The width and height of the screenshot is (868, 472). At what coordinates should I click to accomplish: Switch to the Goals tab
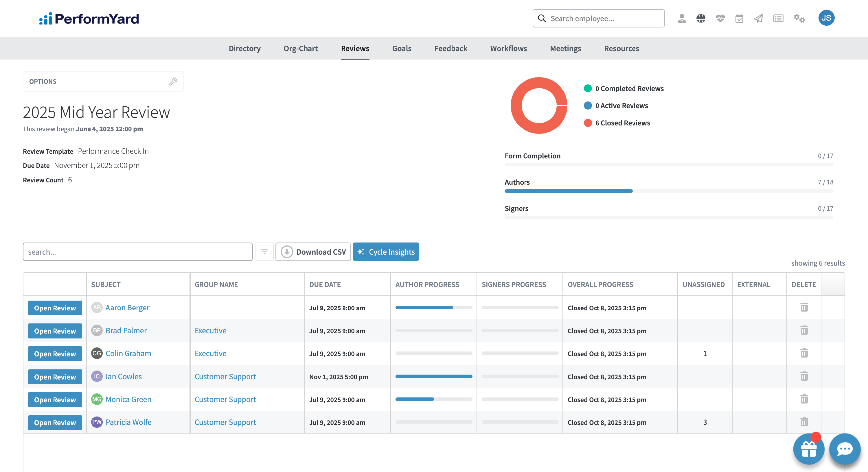click(402, 48)
